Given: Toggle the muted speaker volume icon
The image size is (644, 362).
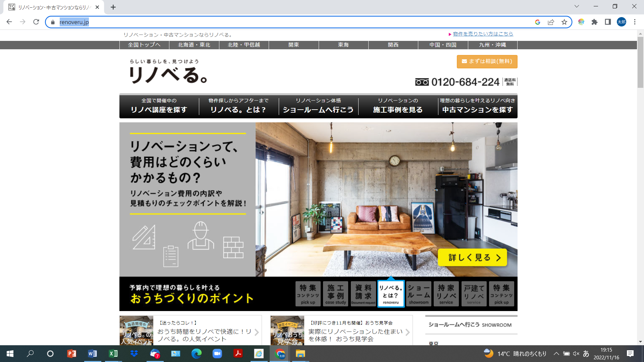Looking at the screenshot, I should click(x=576, y=354).
